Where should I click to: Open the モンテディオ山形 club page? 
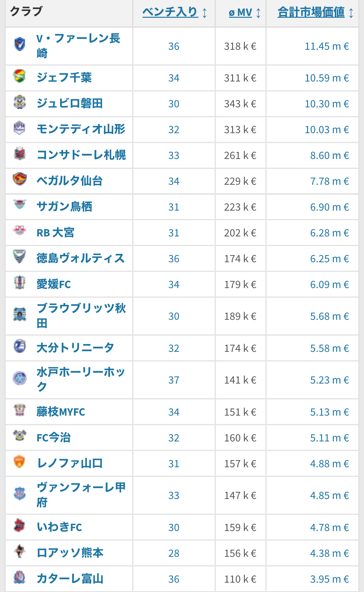[x=81, y=129]
